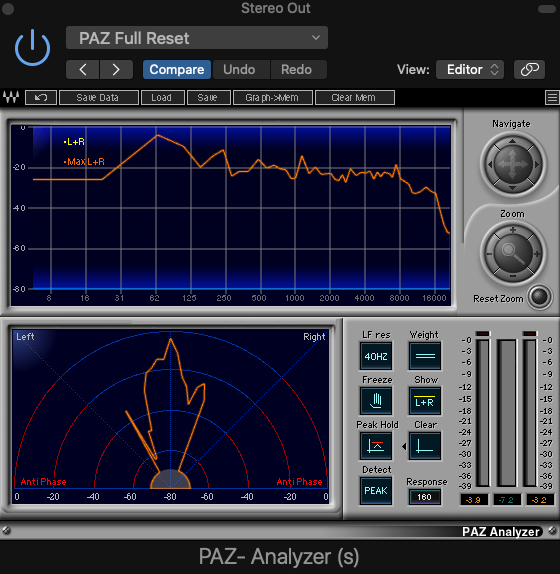Click the Clear Mem button

point(355,98)
